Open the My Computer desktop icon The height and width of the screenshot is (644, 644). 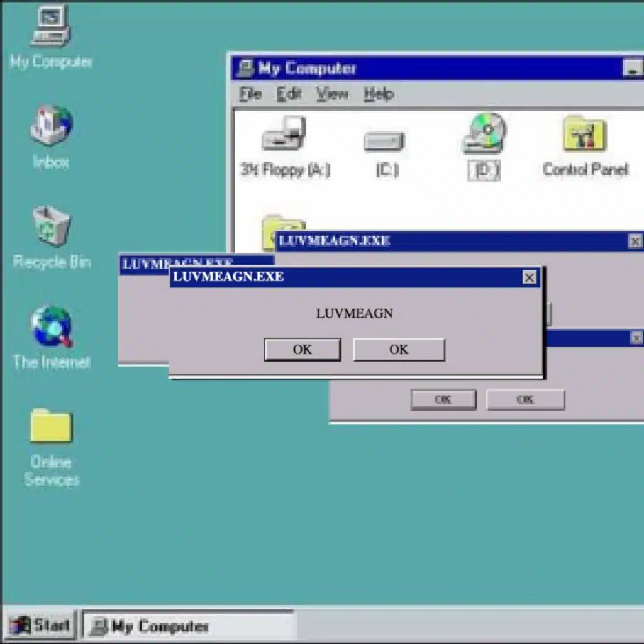pyautogui.click(x=51, y=27)
